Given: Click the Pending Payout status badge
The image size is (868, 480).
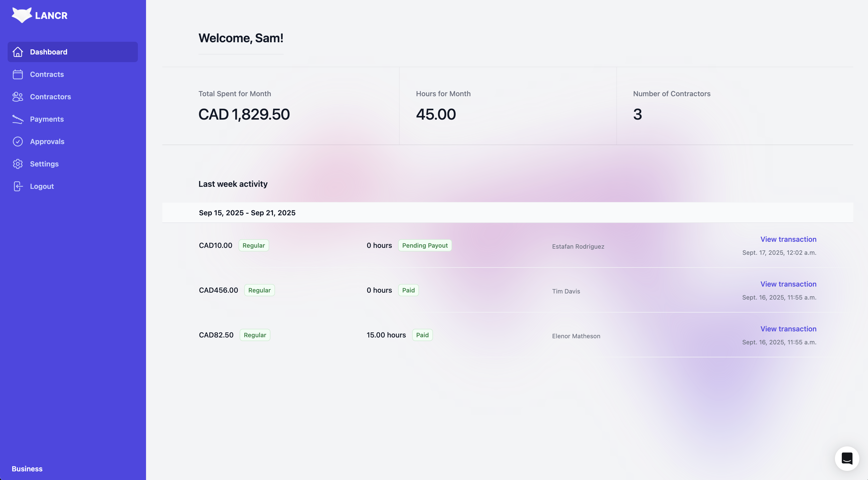Looking at the screenshot, I should pos(425,245).
